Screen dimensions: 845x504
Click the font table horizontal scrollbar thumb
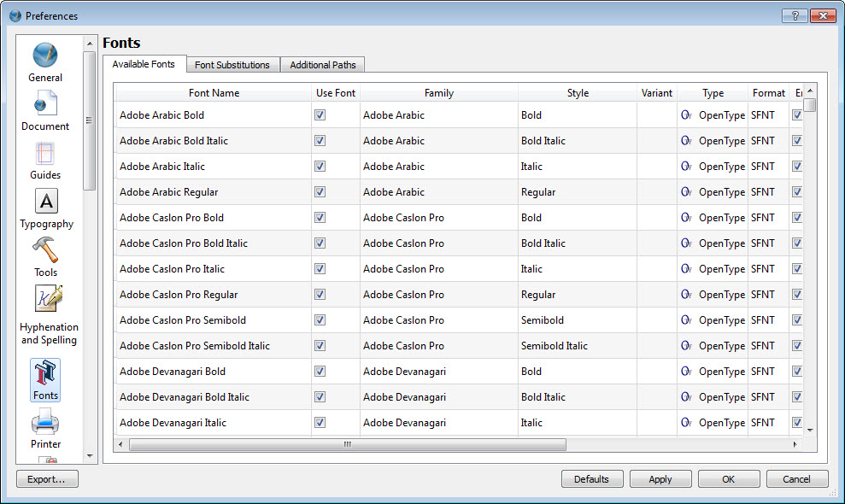348,444
